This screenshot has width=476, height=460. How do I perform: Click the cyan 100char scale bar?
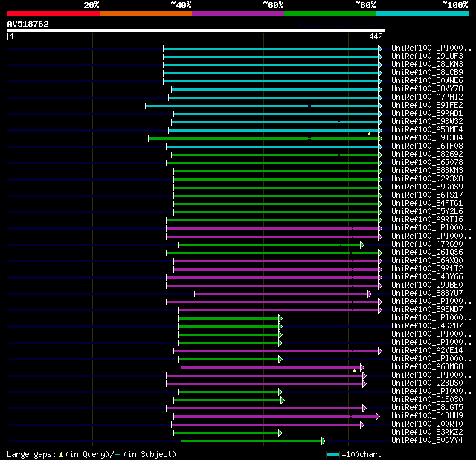coord(332,454)
